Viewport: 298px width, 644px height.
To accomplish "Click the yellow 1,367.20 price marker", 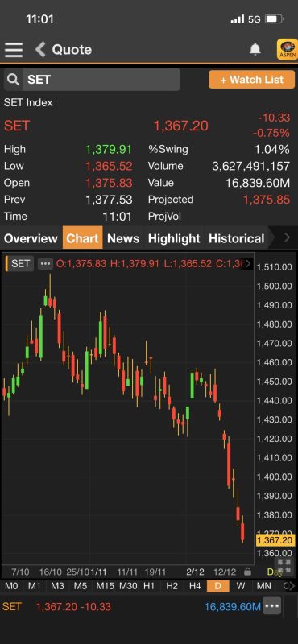I will pos(275,540).
